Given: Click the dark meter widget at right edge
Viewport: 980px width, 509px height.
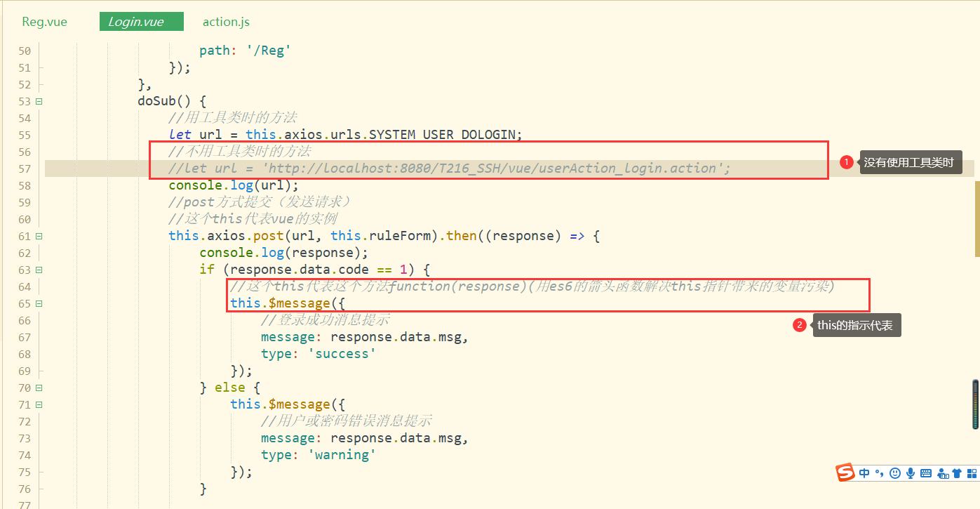Looking at the screenshot, I should 975,404.
